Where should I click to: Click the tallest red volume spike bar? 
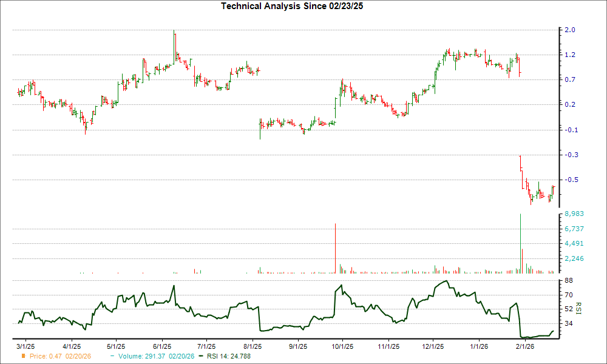click(336, 246)
